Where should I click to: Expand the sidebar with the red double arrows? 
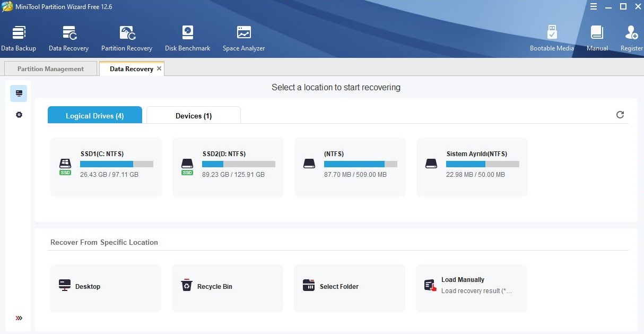click(19, 318)
